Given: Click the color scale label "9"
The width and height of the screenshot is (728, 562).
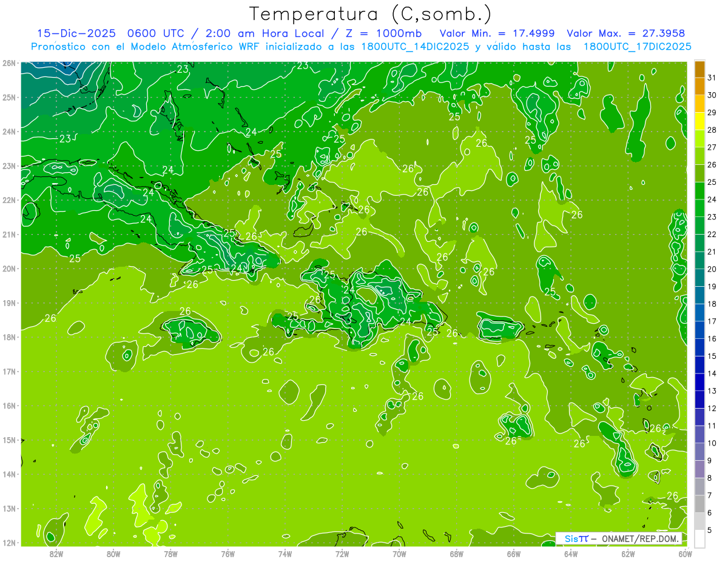Looking at the screenshot, I should pos(710,461).
